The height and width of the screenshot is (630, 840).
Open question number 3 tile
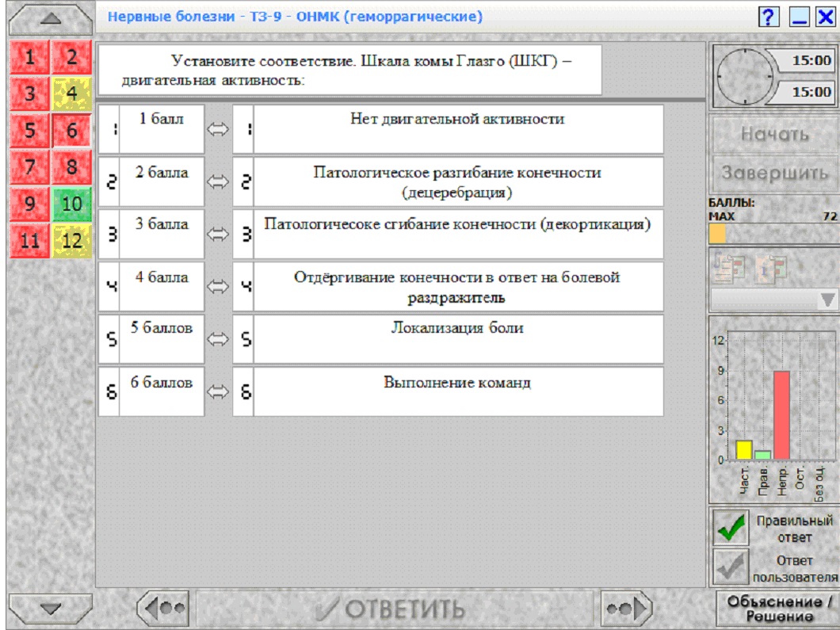[29, 94]
